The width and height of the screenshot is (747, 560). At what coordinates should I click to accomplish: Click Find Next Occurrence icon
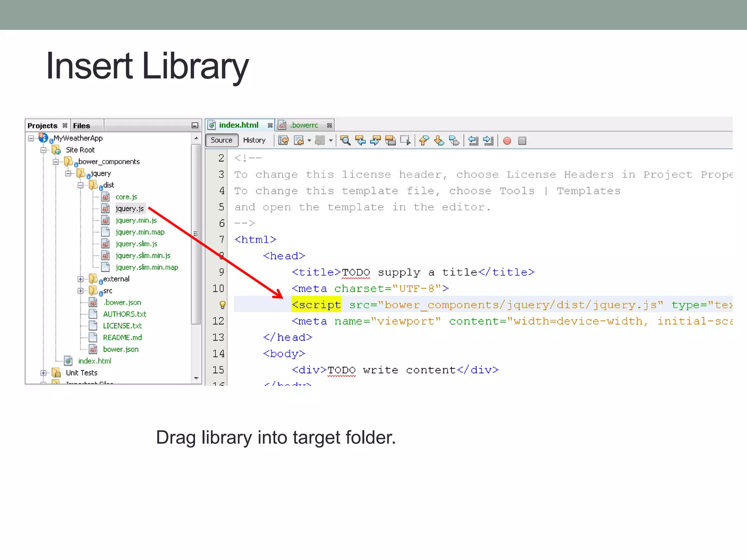coord(375,140)
